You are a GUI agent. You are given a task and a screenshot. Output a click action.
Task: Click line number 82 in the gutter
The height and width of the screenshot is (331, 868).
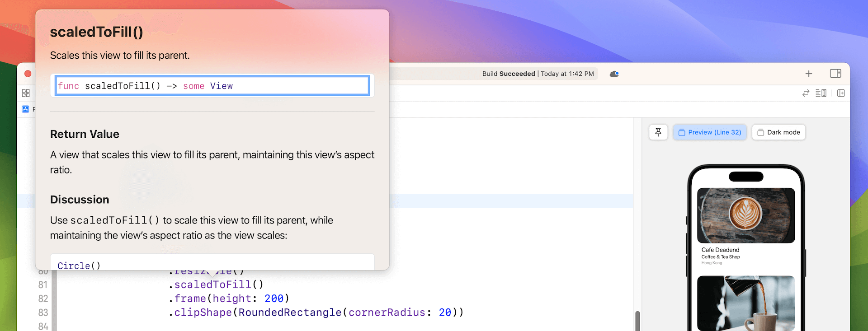coord(43,298)
